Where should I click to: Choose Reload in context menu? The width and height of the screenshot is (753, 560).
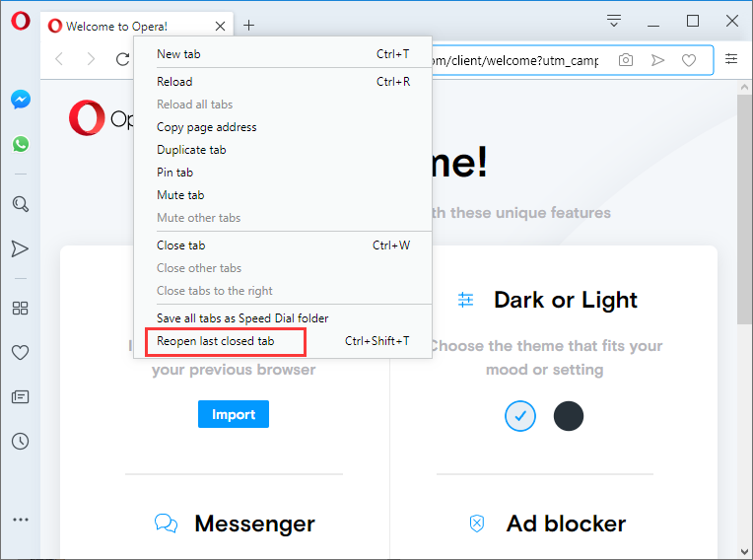283,82
